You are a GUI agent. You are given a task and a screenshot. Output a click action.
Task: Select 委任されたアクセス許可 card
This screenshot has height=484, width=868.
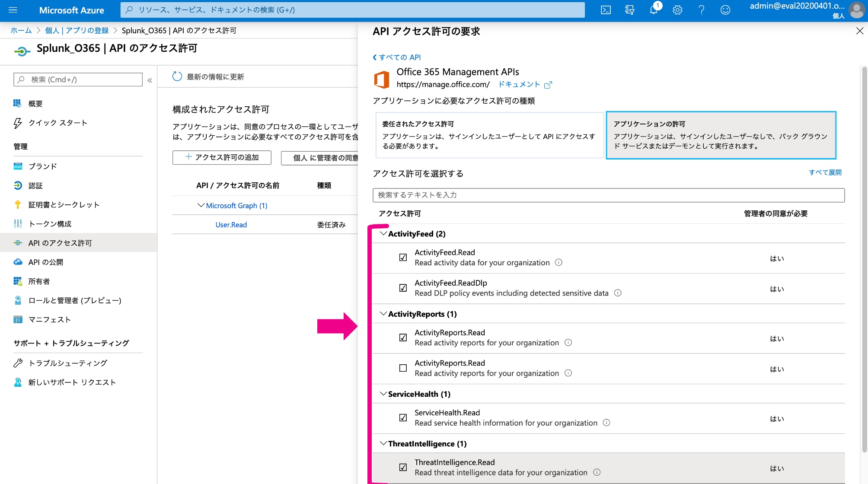(489, 135)
